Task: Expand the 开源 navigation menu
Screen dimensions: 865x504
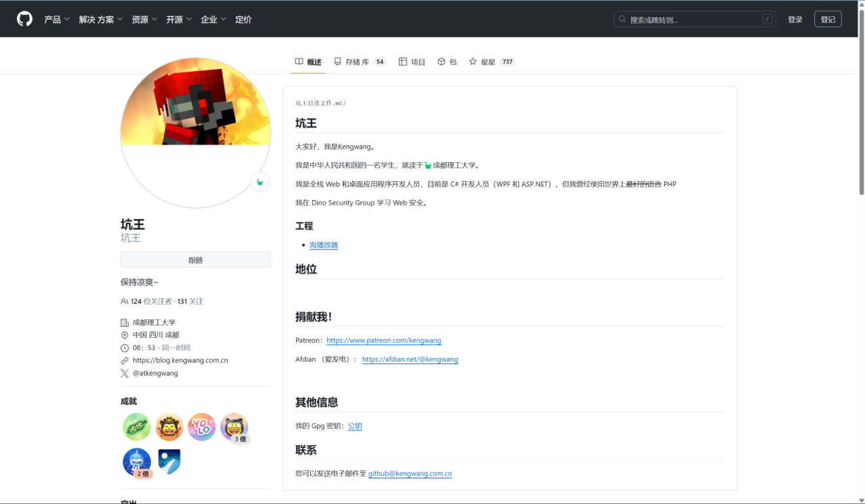Action: [179, 20]
